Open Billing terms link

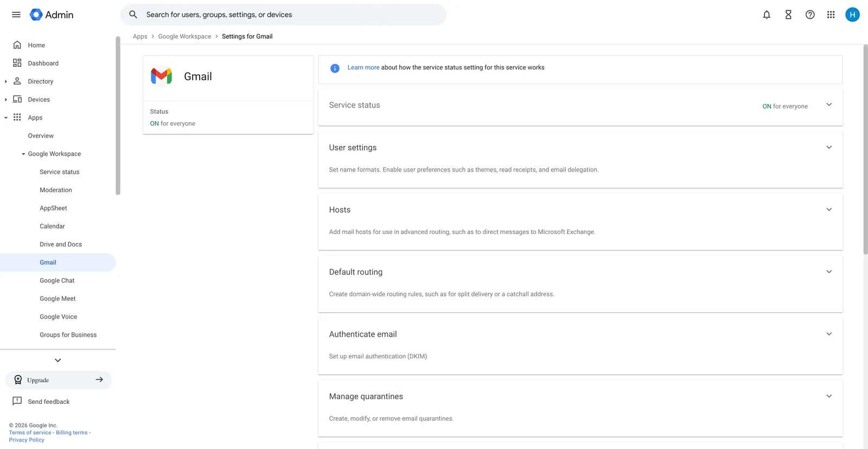point(72,433)
